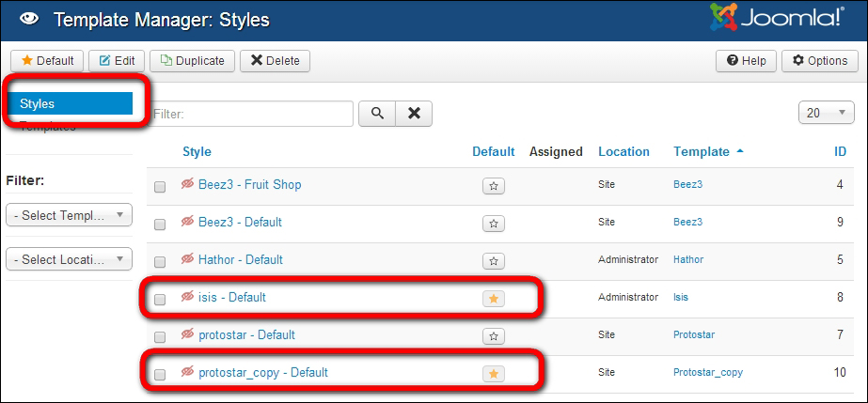Click the Default toolbar button

coord(47,61)
